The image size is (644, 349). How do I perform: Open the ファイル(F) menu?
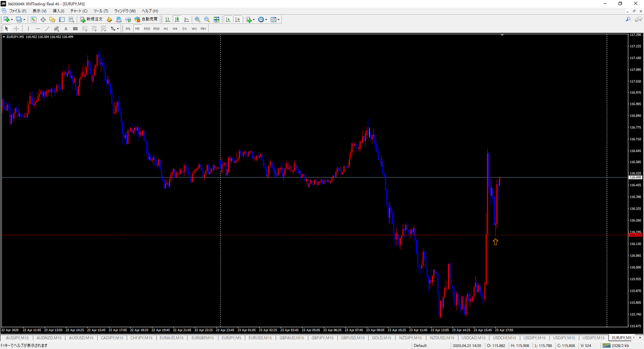17,11
